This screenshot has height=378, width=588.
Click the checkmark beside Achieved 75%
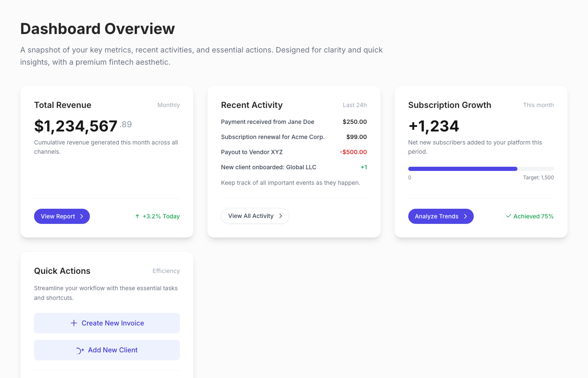click(508, 216)
